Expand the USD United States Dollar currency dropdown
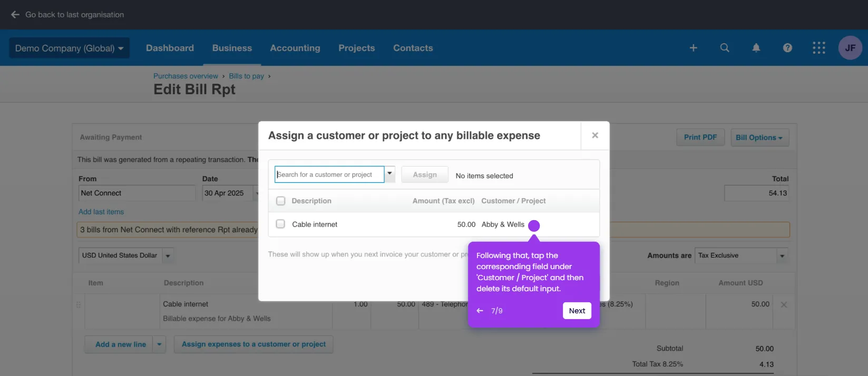 168,255
